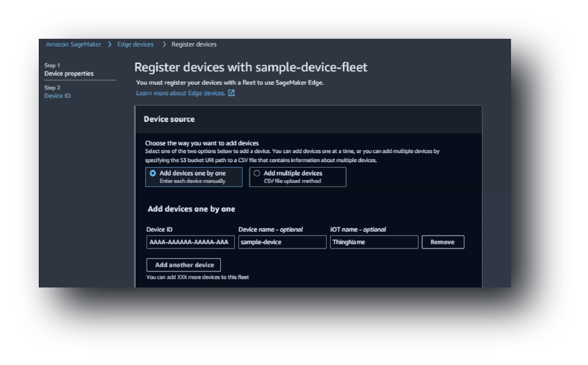Select Add multiple devices radio option
Screen dimensions: 588x365
pyautogui.click(x=257, y=173)
